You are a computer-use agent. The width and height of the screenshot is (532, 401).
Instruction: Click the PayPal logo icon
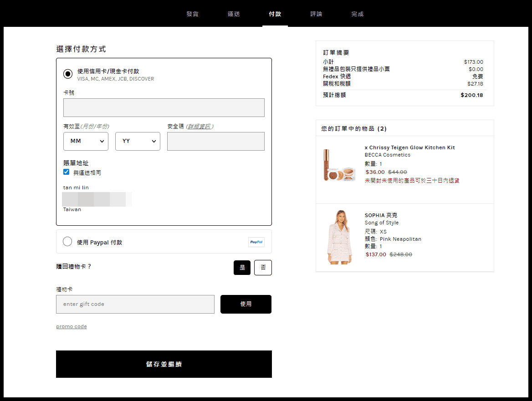256,242
